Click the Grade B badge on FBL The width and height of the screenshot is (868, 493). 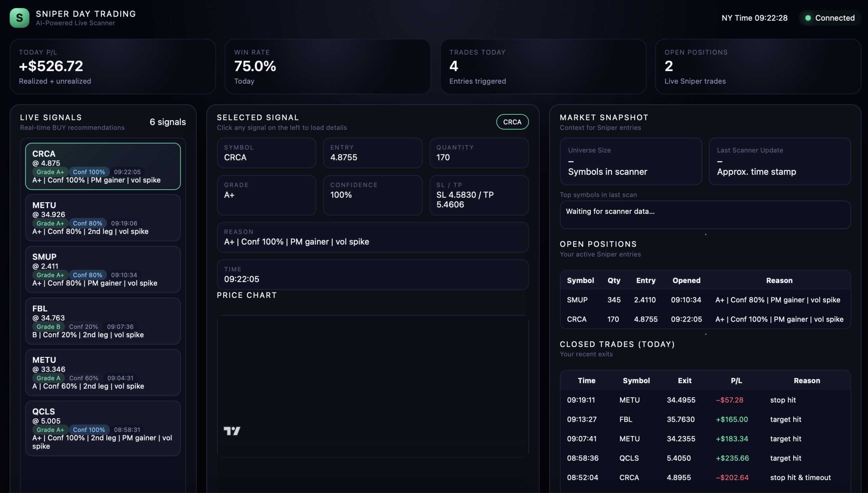pyautogui.click(x=48, y=326)
